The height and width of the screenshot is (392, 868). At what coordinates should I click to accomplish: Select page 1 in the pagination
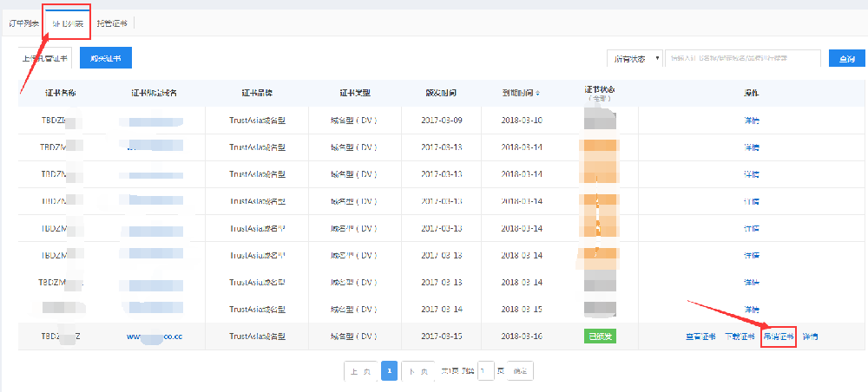389,371
